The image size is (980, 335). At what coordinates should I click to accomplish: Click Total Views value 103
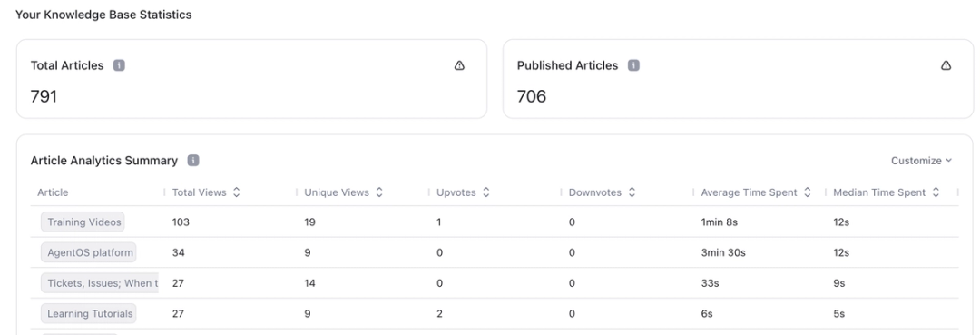tap(181, 222)
